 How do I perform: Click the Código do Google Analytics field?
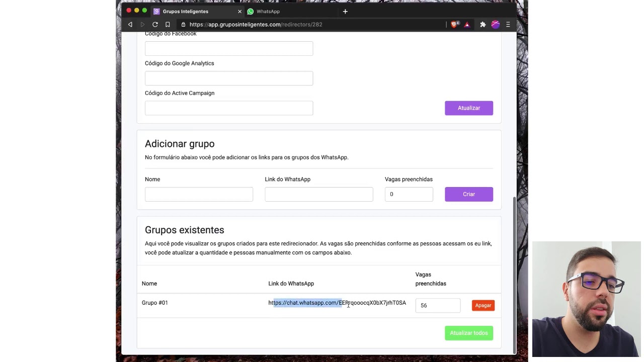[229, 78]
